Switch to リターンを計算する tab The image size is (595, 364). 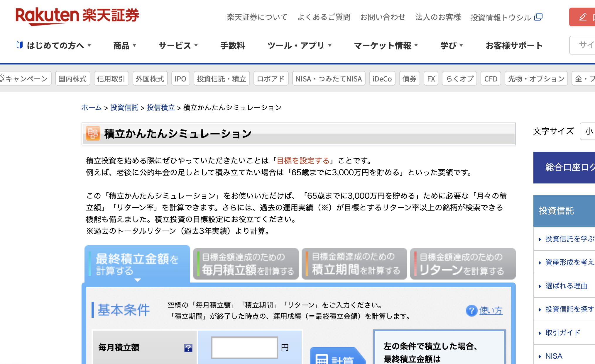pyautogui.click(x=463, y=264)
